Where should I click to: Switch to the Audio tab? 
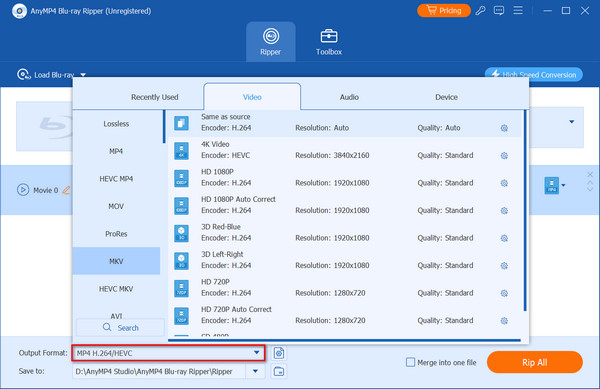[349, 97]
